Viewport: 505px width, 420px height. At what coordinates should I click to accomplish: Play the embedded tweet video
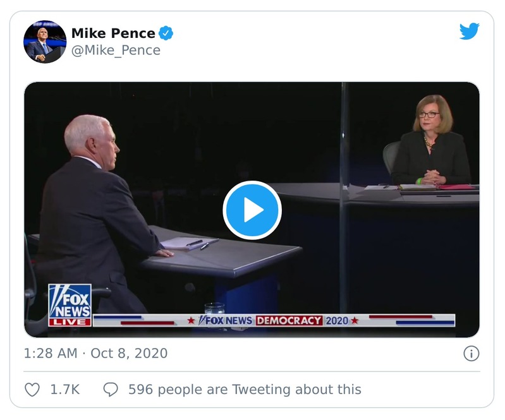click(x=252, y=210)
